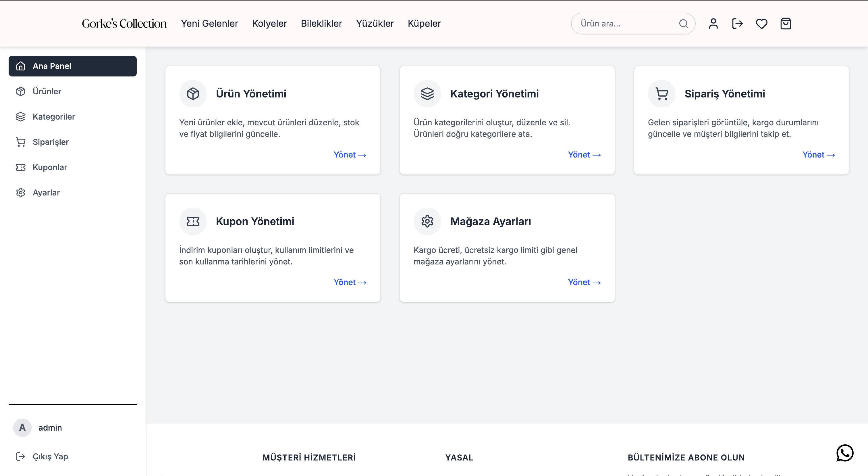Image resolution: width=868 pixels, height=476 pixels.
Task: Open the user account icon
Action: point(713,24)
